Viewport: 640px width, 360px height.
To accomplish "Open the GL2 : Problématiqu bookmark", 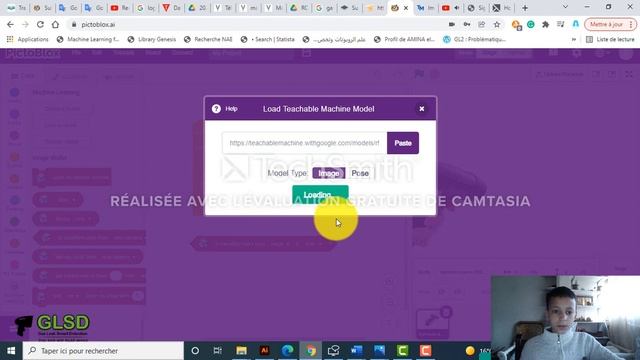I will [475, 39].
